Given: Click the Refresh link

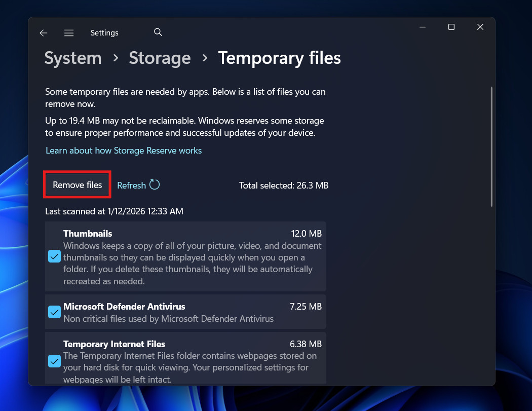Looking at the screenshot, I should pyautogui.click(x=131, y=185).
